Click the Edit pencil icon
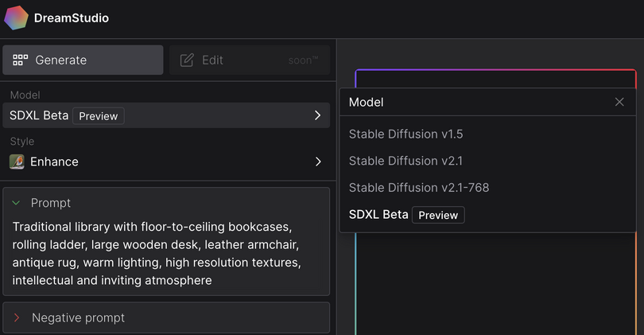 [187, 60]
